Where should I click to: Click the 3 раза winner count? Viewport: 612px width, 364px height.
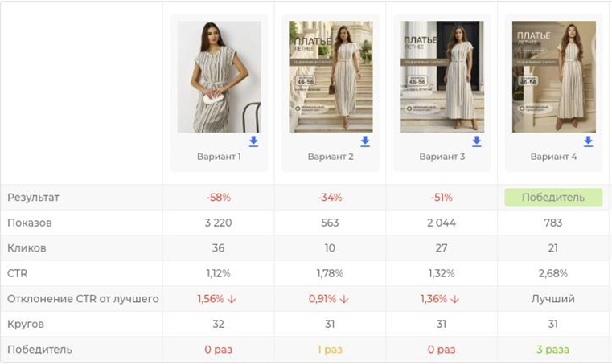[x=553, y=350]
